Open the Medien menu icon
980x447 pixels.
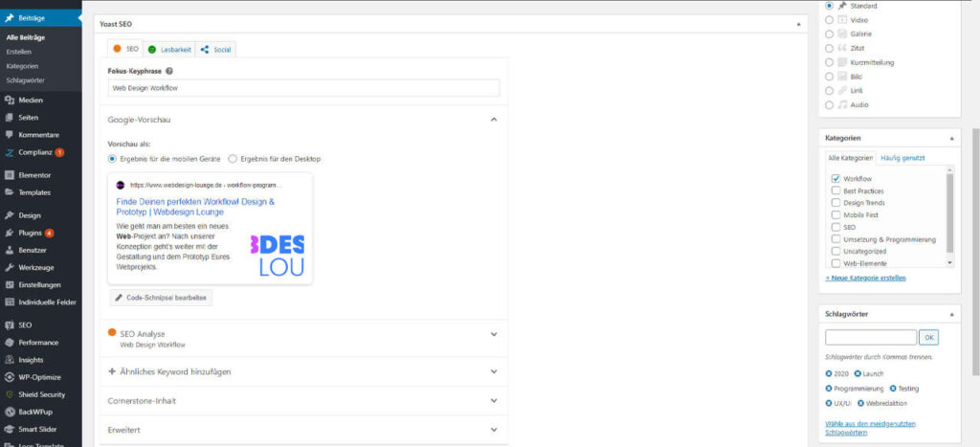10,101
